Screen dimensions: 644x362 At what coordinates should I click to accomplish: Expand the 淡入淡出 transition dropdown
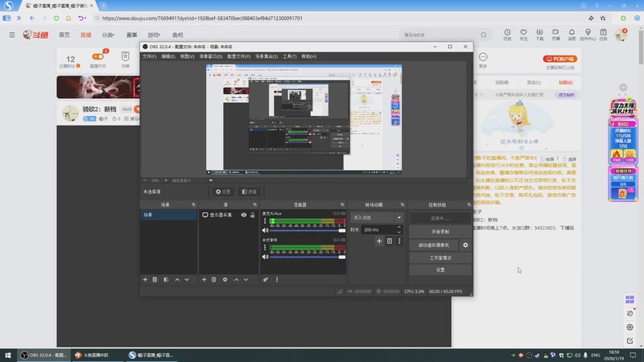[398, 217]
